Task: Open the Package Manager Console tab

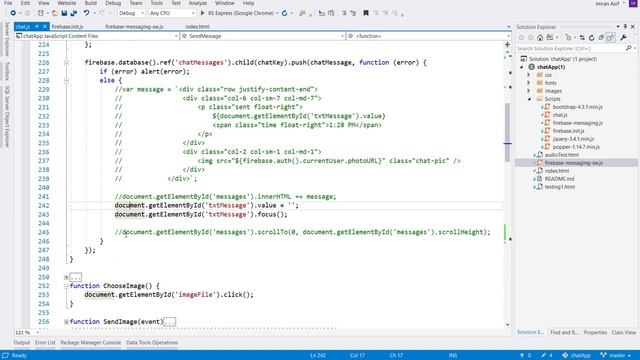Action: pyautogui.click(x=91, y=342)
